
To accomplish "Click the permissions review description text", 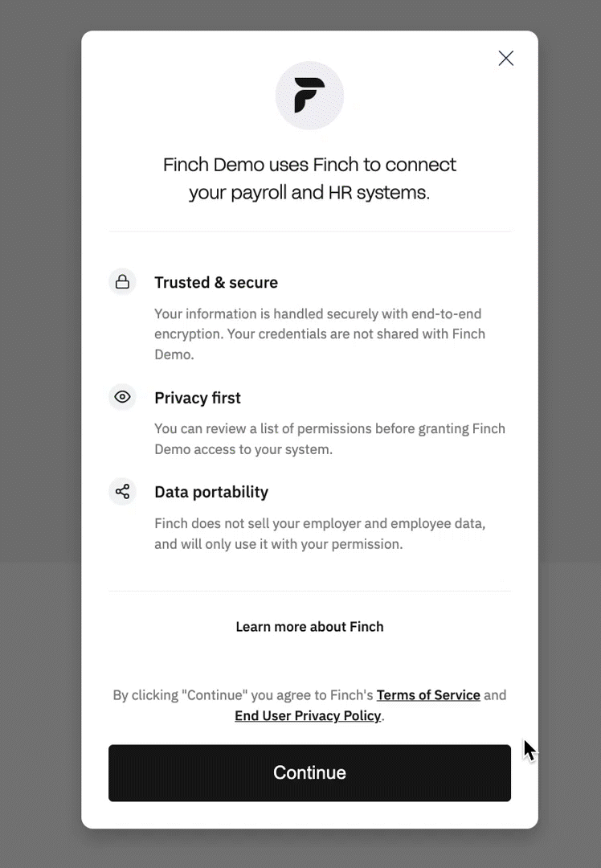I will [330, 439].
